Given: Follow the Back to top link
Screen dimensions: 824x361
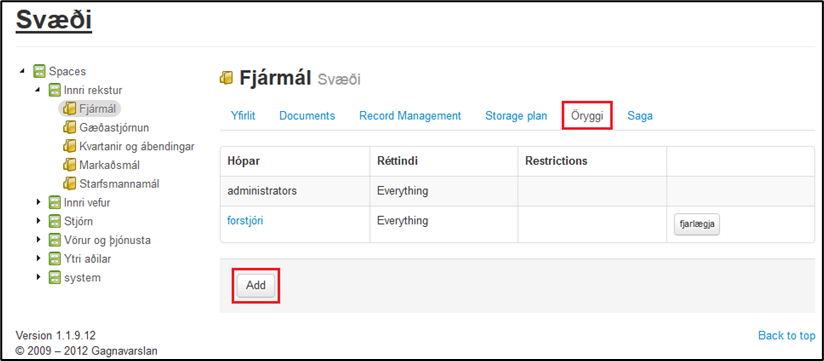Looking at the screenshot, I should pyautogui.click(x=787, y=335).
